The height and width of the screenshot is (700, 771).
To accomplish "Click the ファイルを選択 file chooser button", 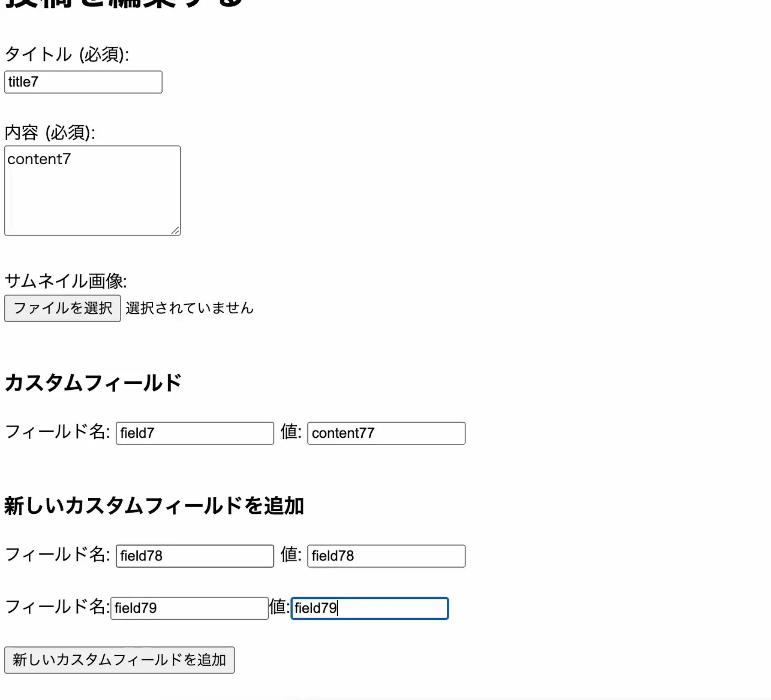I will [x=63, y=308].
